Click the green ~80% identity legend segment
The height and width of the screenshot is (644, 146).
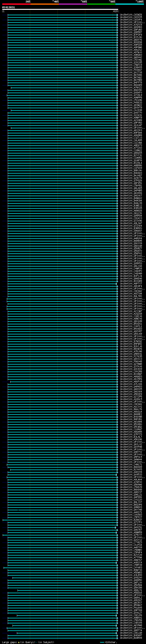101,4
